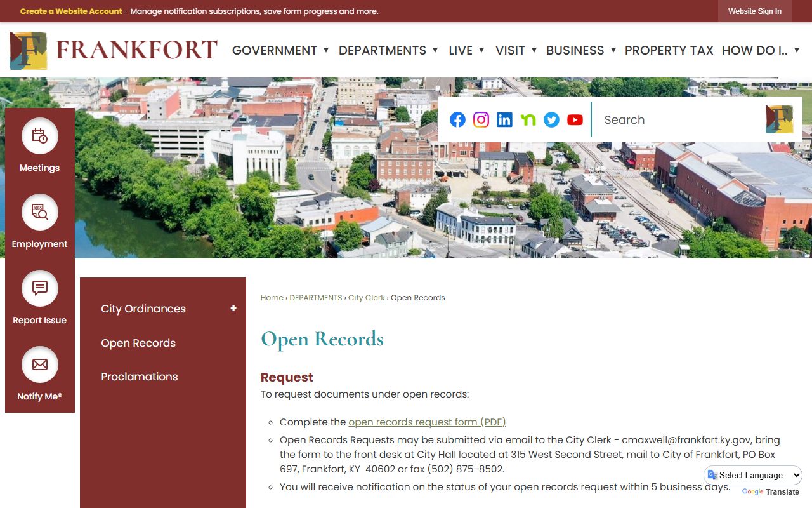
Task: Click the search submit F logo icon
Action: tap(779, 119)
